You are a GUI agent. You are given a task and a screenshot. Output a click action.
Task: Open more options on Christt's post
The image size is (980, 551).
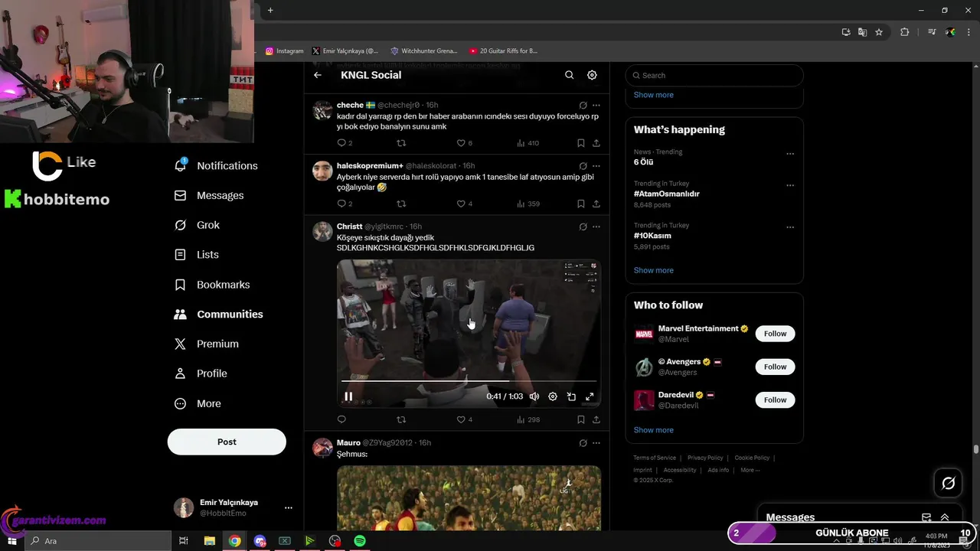[596, 227]
